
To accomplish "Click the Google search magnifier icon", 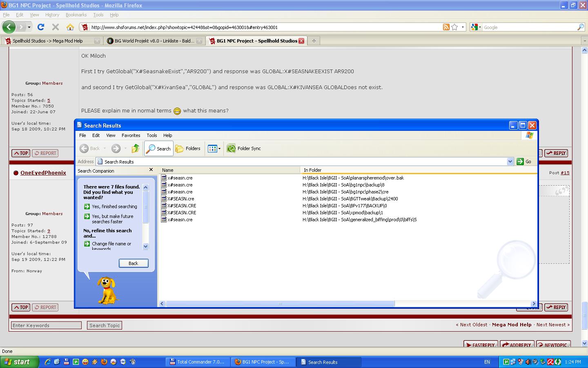I will (x=581, y=27).
